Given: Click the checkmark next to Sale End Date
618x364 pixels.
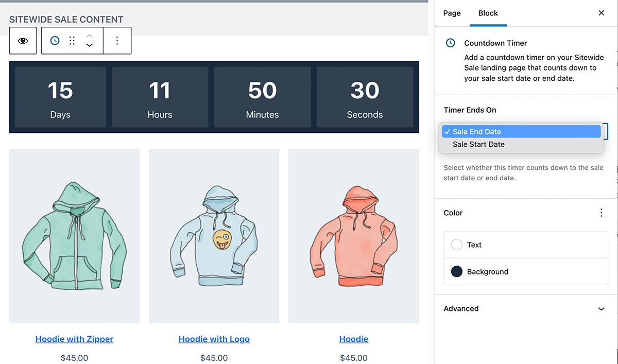Looking at the screenshot, I should (x=447, y=131).
